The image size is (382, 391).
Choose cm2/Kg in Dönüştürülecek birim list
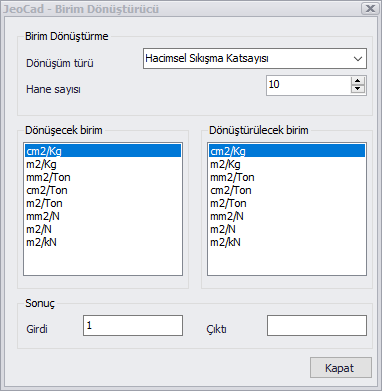287,151
